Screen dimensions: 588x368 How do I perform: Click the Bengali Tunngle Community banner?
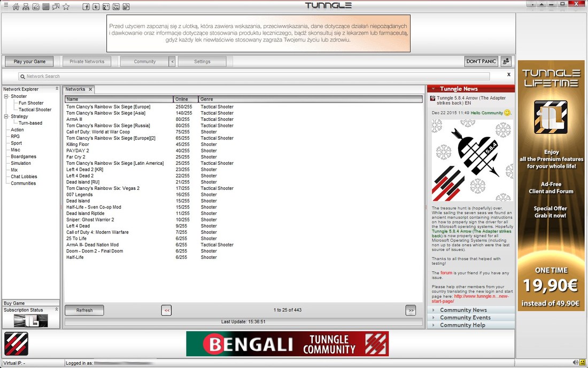tap(287, 343)
